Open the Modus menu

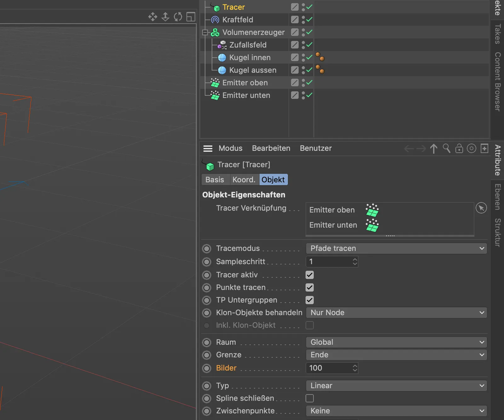231,148
